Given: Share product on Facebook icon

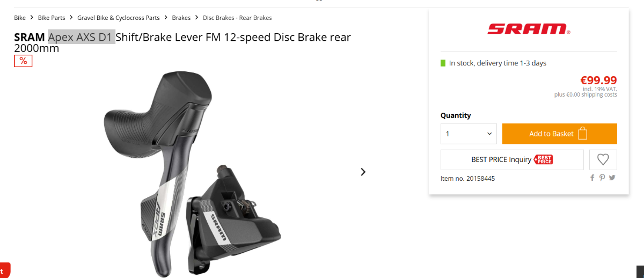Looking at the screenshot, I should click(x=592, y=178).
